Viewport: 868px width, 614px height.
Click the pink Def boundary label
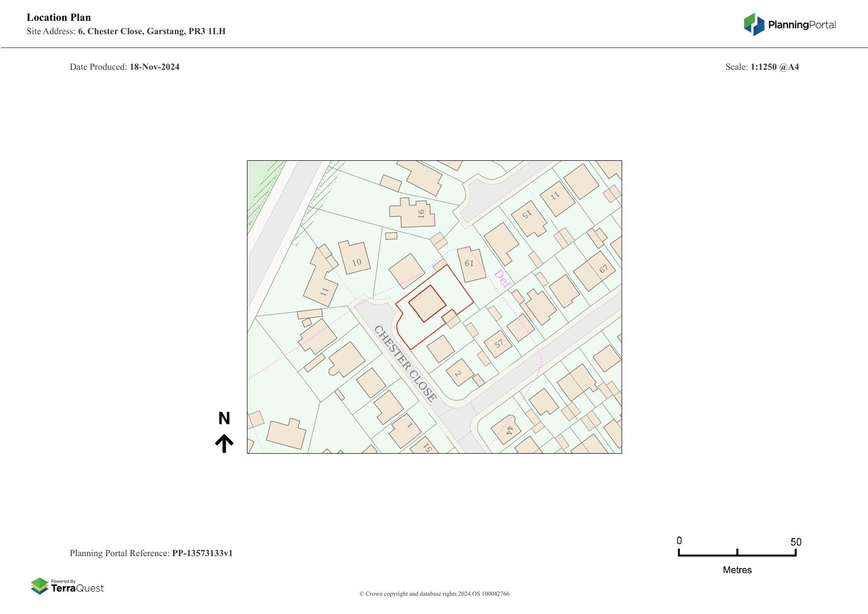tap(502, 279)
